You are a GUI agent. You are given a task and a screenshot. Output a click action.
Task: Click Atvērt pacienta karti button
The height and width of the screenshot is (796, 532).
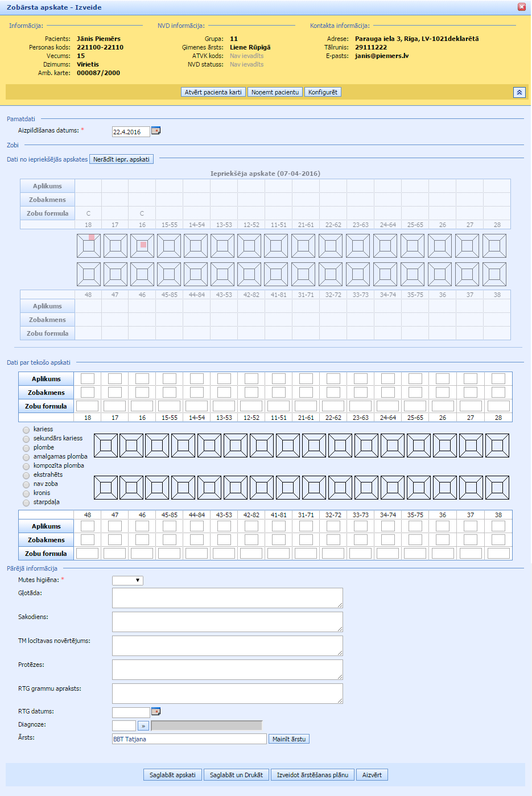213,92
